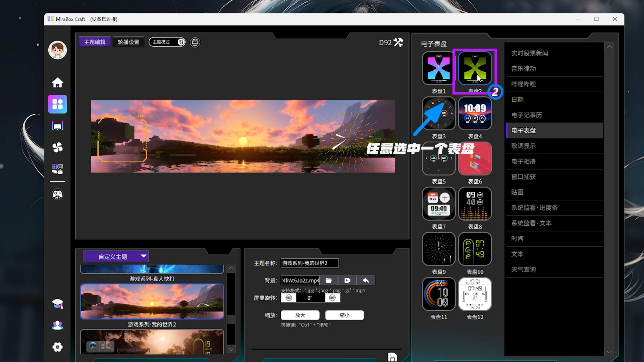The image size is (644, 362).
Task: Click the 背景 file path field
Action: point(300,280)
